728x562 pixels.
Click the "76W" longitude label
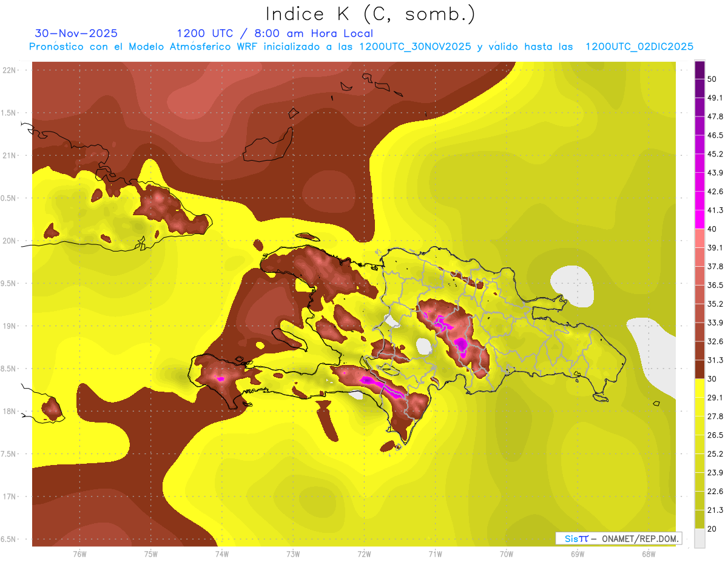(x=79, y=554)
